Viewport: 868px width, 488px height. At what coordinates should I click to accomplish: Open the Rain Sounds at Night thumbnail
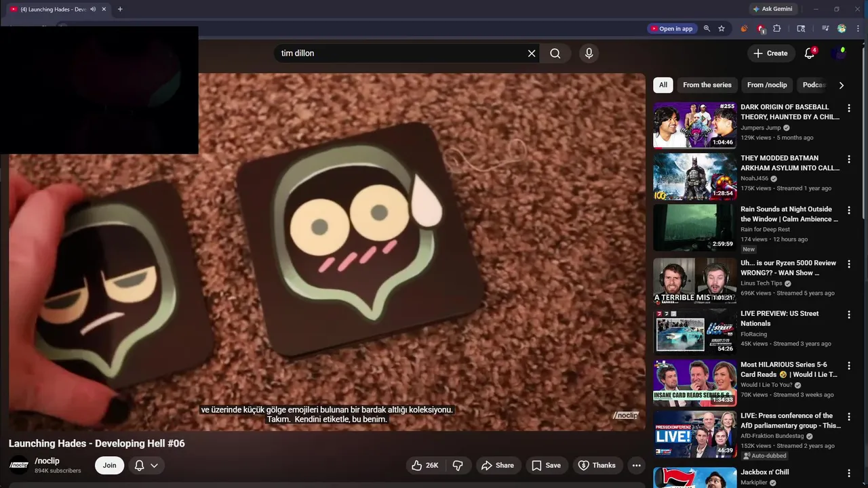coord(694,228)
